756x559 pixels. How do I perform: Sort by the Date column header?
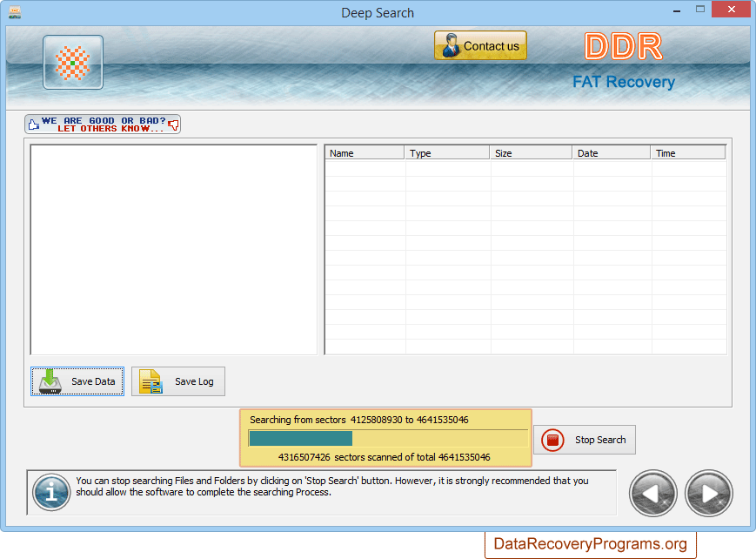pyautogui.click(x=612, y=153)
